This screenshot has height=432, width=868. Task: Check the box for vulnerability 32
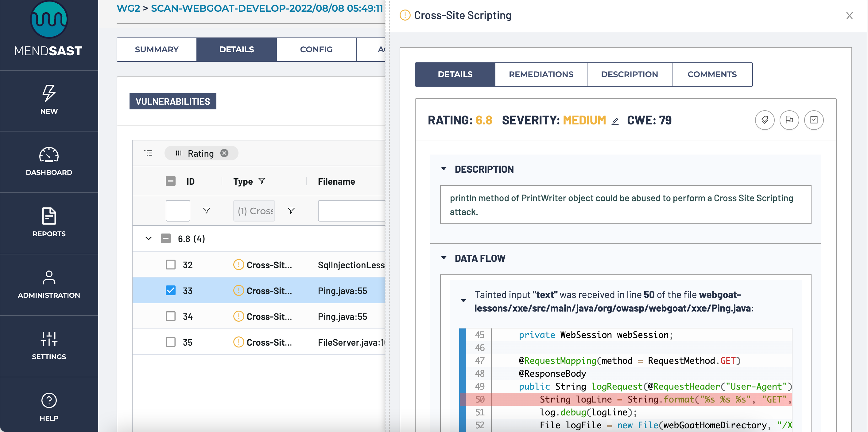[171, 265]
